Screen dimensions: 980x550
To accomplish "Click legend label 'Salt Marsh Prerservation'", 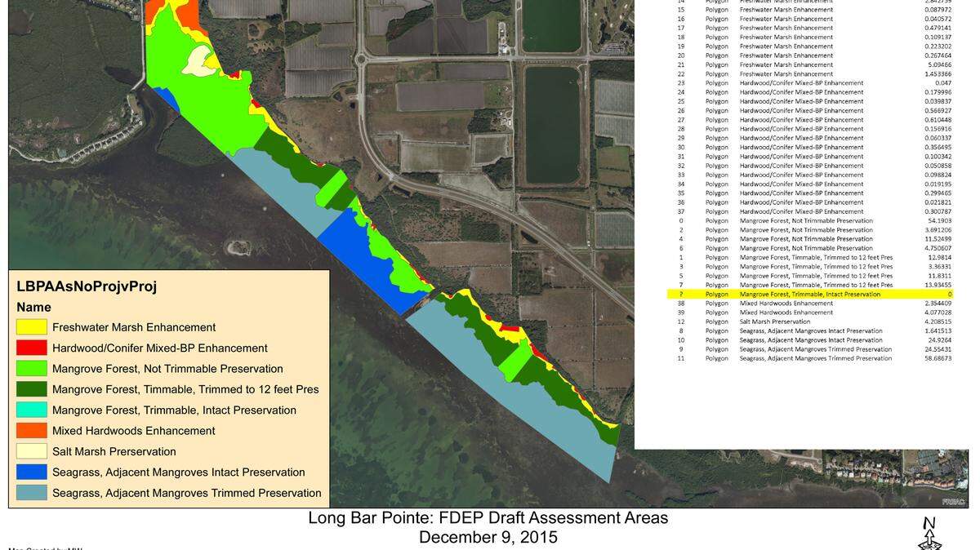I will [114, 451].
